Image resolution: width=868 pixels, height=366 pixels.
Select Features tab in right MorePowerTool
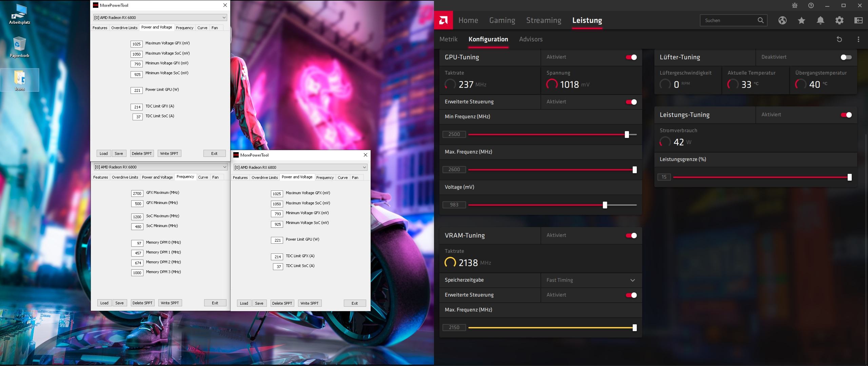pyautogui.click(x=240, y=178)
